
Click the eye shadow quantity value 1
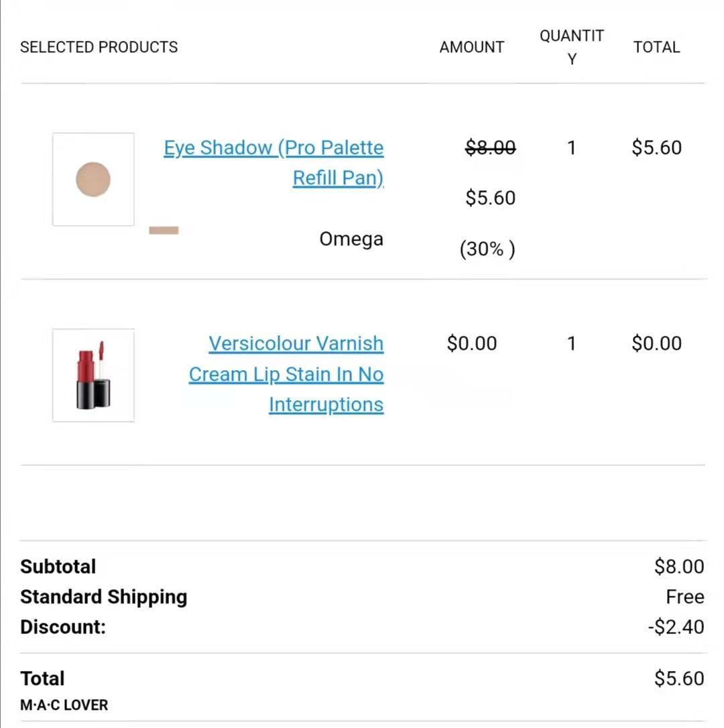(572, 147)
